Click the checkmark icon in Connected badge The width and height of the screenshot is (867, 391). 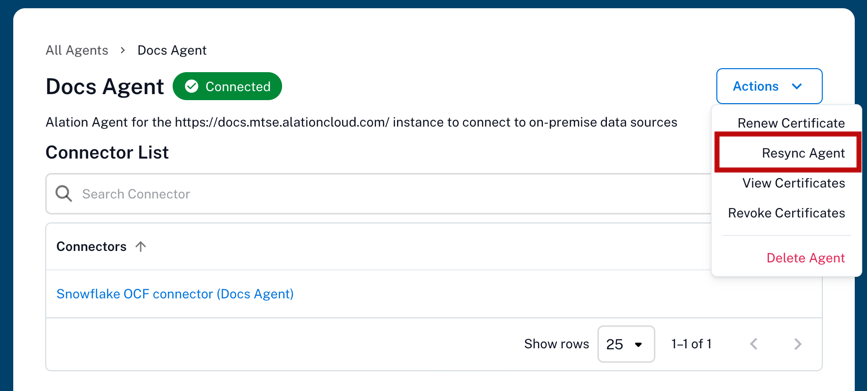(x=191, y=87)
